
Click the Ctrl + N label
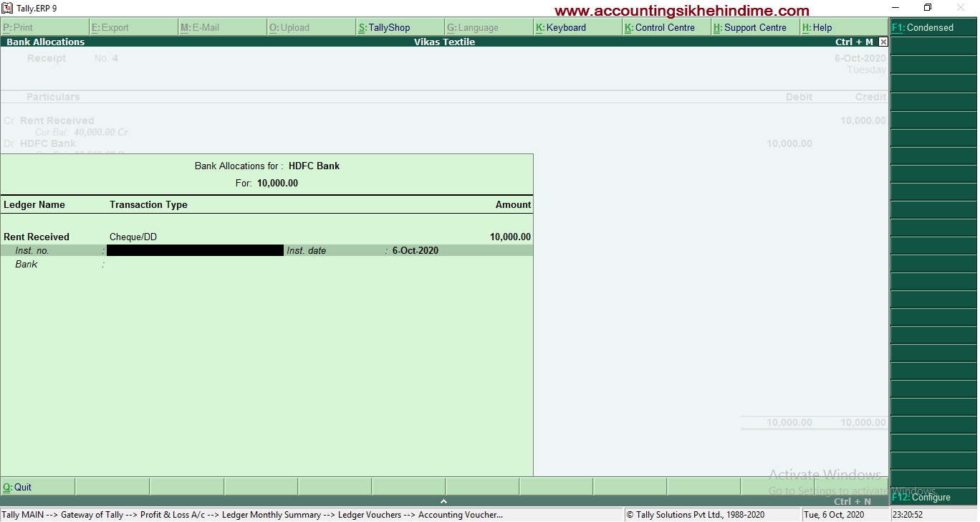[852, 501]
